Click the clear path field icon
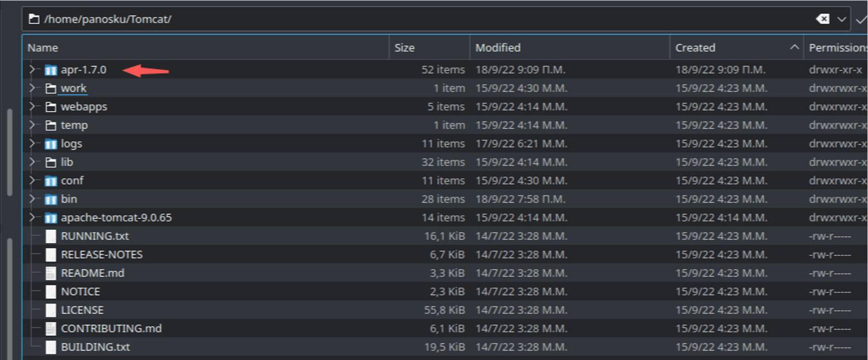Image resolution: width=868 pixels, height=360 pixels. coord(823,19)
